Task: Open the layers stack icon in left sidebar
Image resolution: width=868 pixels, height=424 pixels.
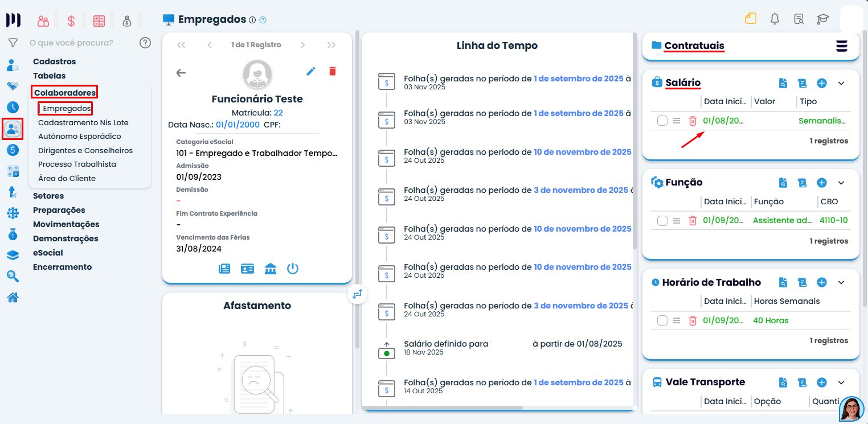Action: coord(13,256)
